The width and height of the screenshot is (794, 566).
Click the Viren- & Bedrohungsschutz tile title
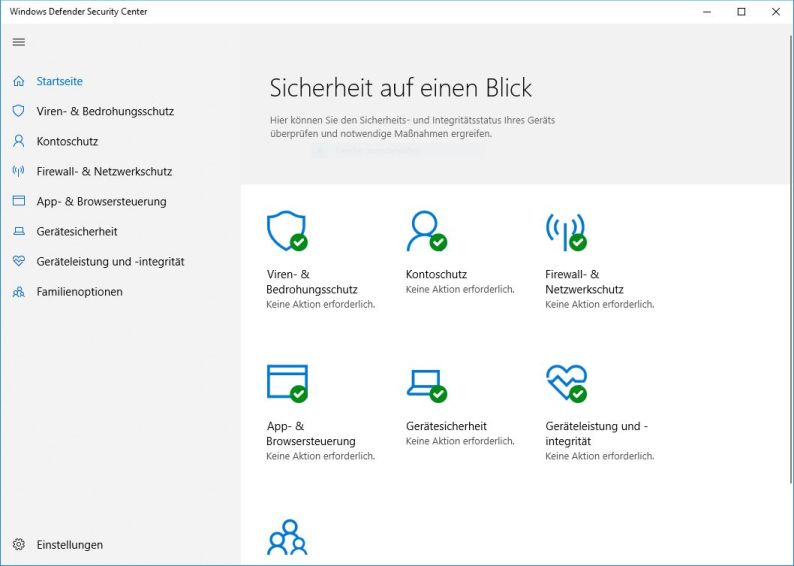pyautogui.click(x=312, y=282)
